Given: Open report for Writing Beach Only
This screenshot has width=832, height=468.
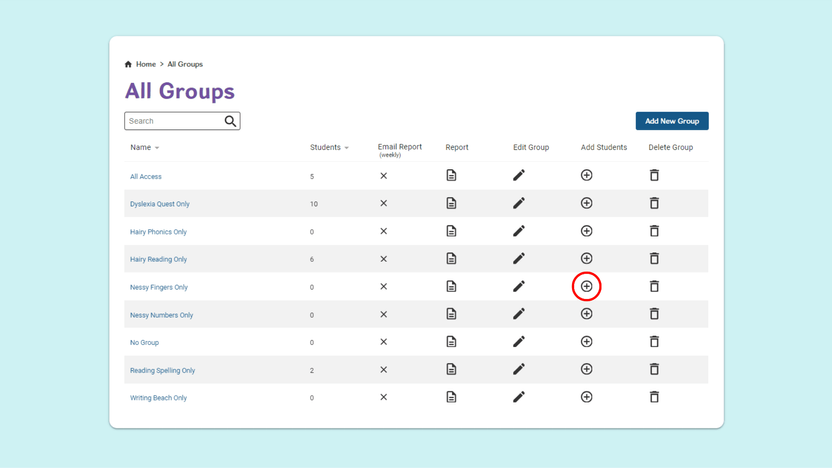Looking at the screenshot, I should (451, 397).
